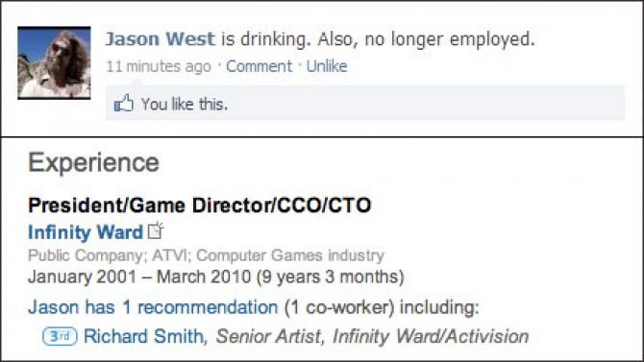This screenshot has height=362, width=644.
Task: Click the 'You like this.' text
Action: 185,105
